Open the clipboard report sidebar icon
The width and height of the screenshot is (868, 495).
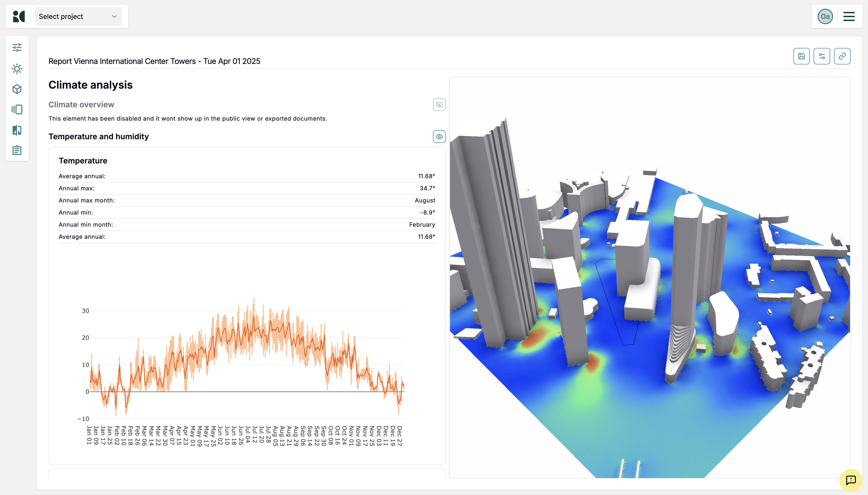pyautogui.click(x=17, y=150)
